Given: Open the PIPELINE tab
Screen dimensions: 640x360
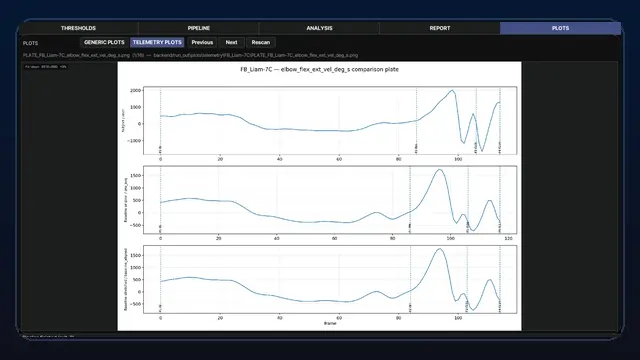Looking at the screenshot, I should tap(199, 28).
